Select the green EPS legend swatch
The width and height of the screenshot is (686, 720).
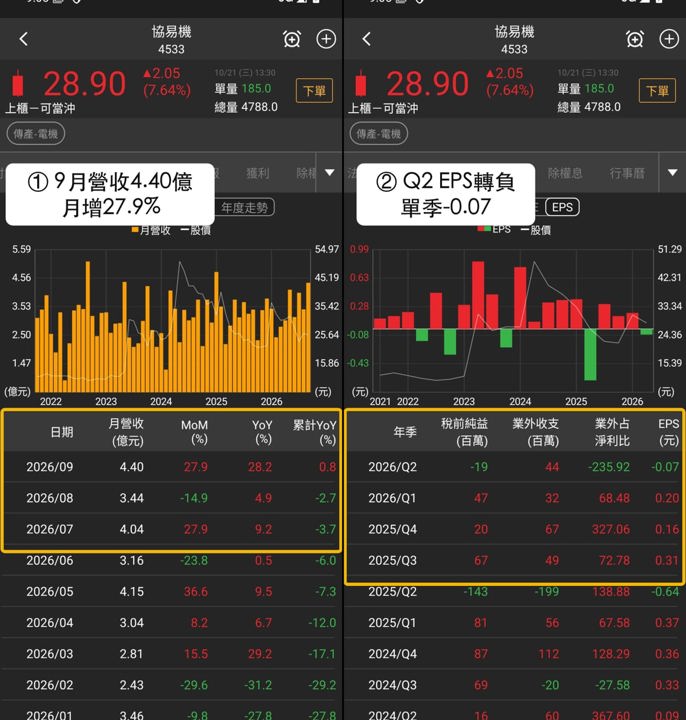488,229
